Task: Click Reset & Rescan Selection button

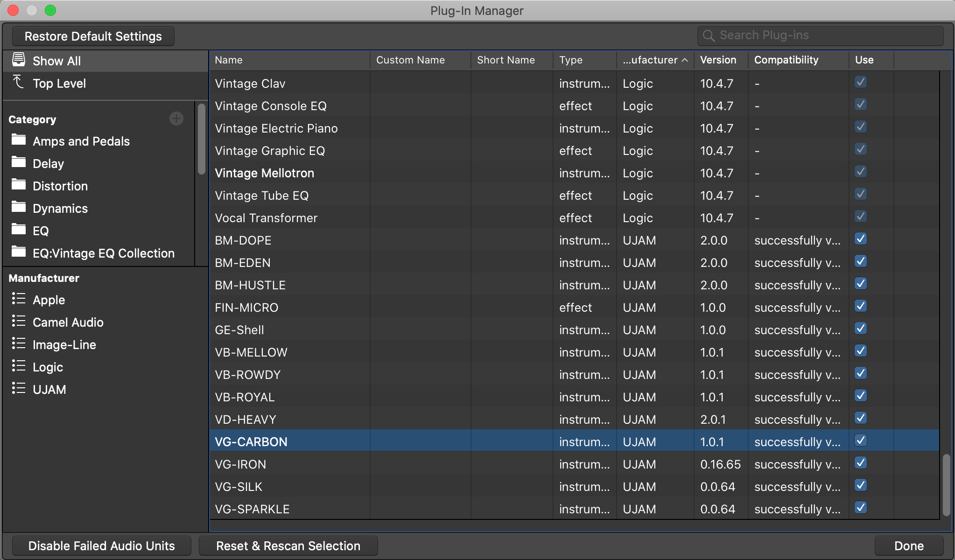Action: click(288, 546)
